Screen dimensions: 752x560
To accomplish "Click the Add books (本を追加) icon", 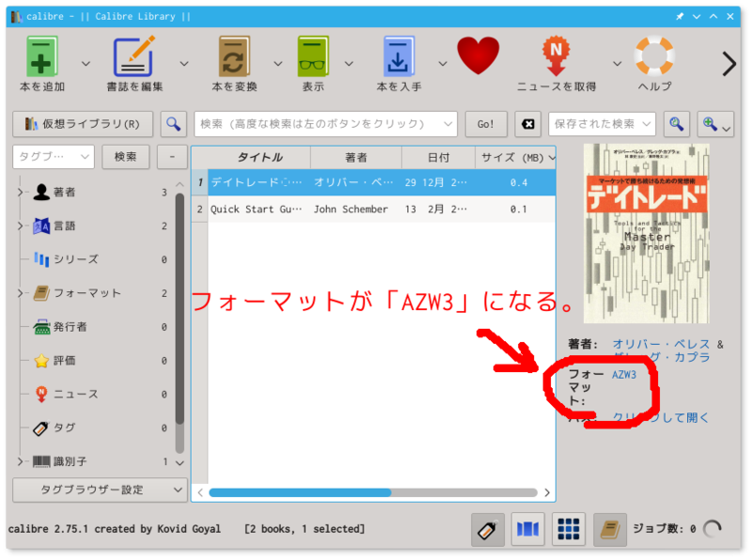I will [x=42, y=56].
